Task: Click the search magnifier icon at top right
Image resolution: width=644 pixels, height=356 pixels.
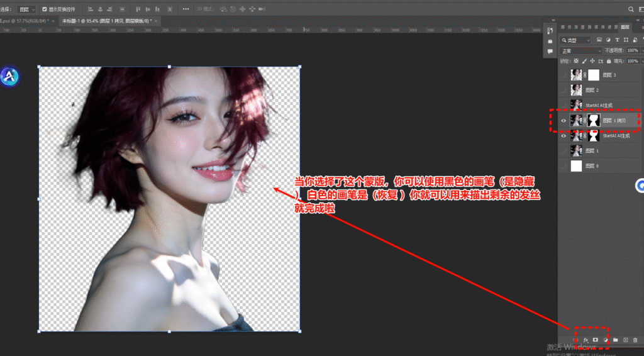Action: pos(631,9)
